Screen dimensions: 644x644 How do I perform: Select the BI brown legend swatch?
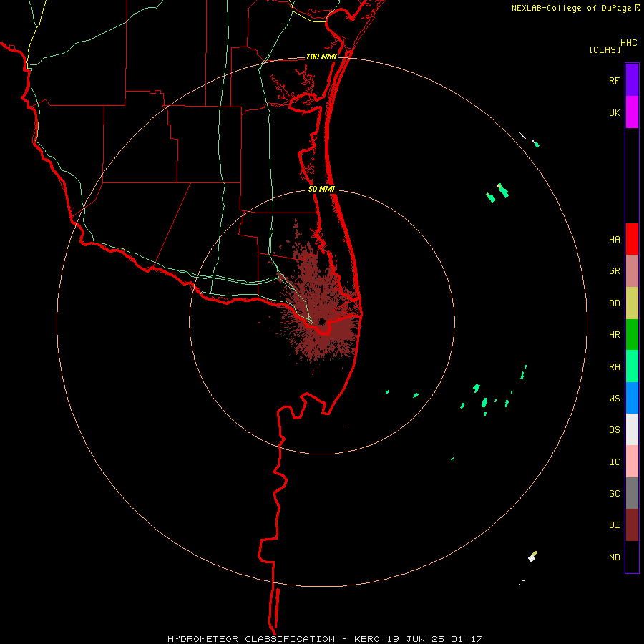(632, 525)
